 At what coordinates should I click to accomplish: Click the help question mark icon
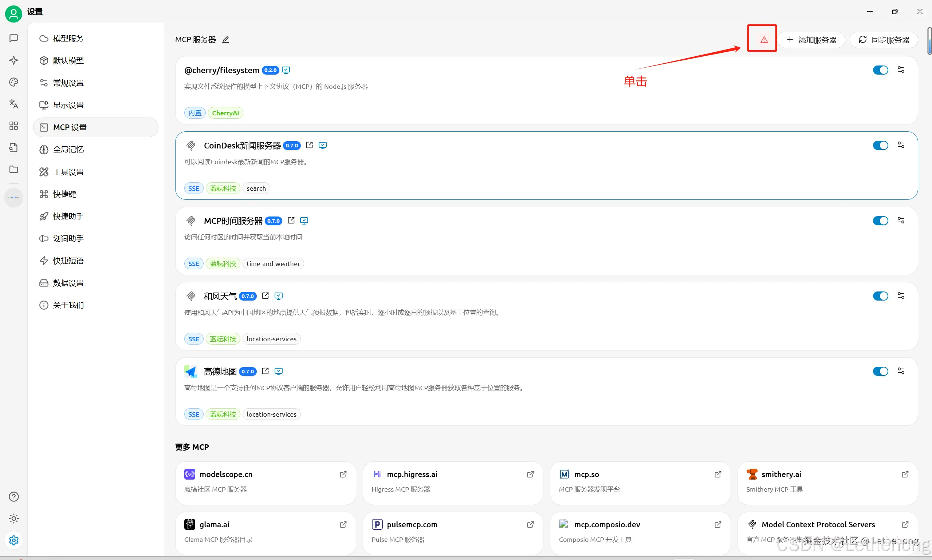pos(13,497)
